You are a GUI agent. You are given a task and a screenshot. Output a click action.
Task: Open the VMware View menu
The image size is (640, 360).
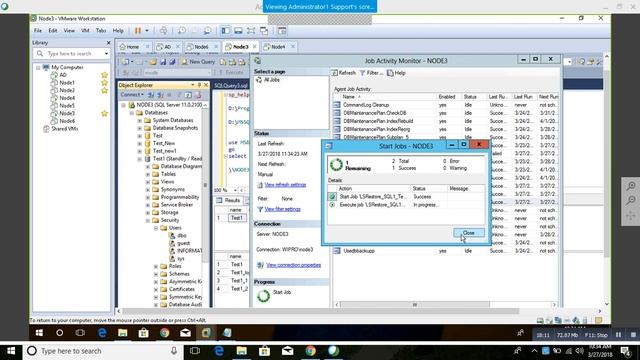tap(69, 31)
